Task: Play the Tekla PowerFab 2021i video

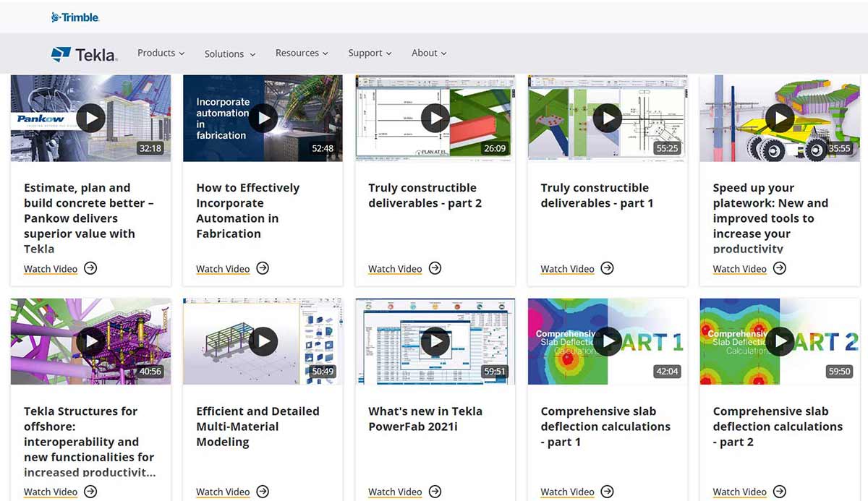Action: point(434,341)
